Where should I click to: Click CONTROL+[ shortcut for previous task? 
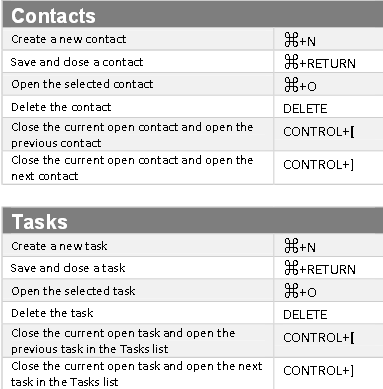click(319, 338)
